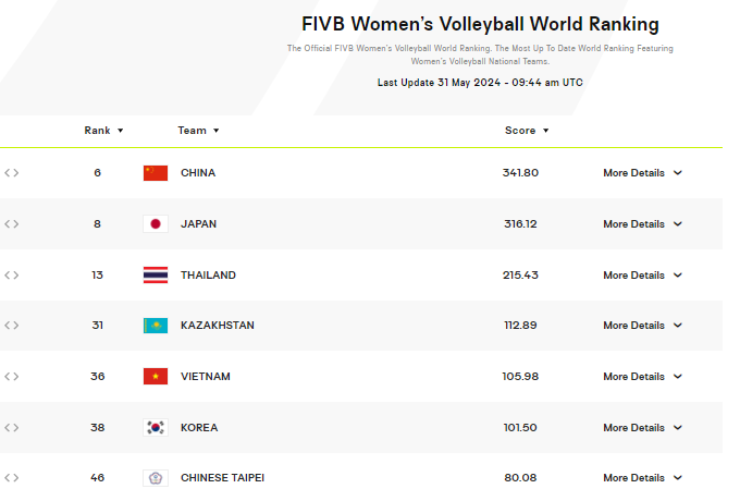Click the arrows icon beside China's rank
Image resolution: width=740 pixels, height=501 pixels.
[x=11, y=173]
